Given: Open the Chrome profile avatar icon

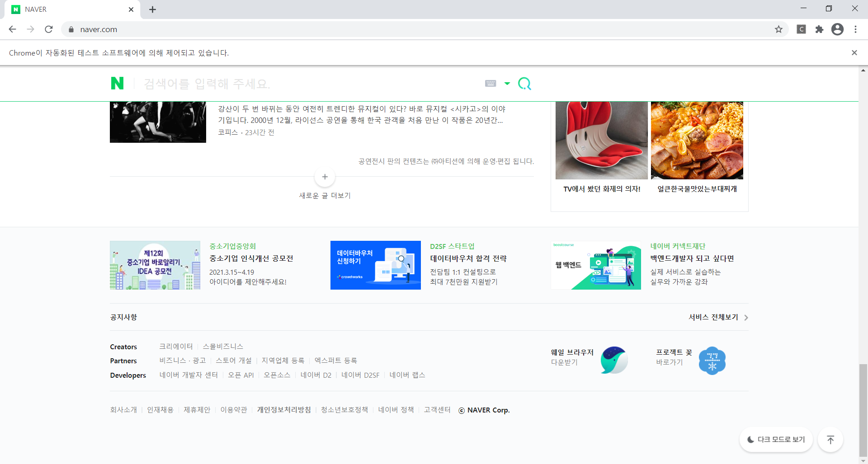Looking at the screenshot, I should point(837,29).
